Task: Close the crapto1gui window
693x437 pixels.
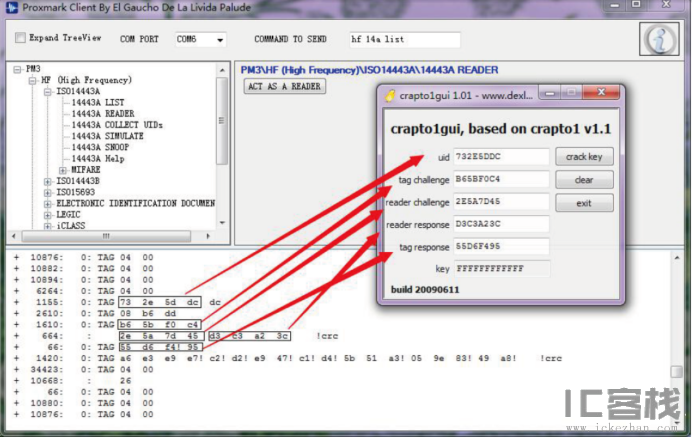Action: [x=601, y=92]
